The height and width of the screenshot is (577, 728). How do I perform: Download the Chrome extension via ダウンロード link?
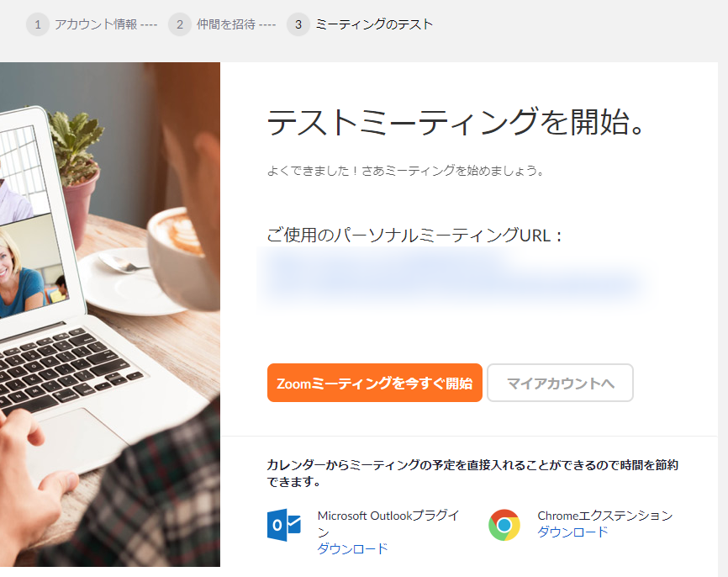tap(572, 532)
